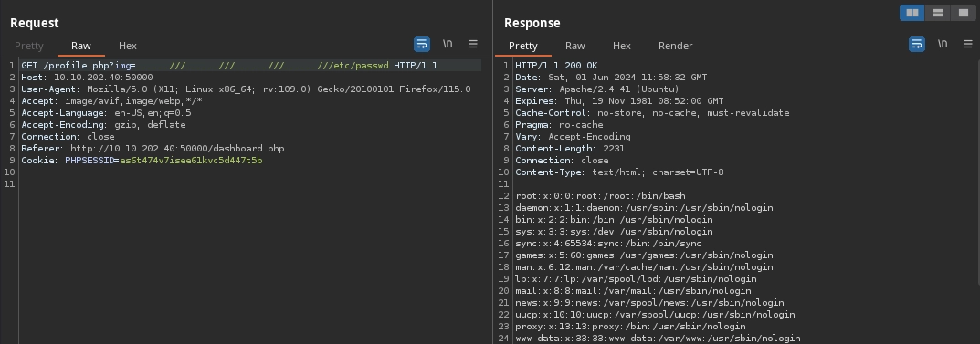
Task: Open Request panel options menu
Action: [x=473, y=45]
